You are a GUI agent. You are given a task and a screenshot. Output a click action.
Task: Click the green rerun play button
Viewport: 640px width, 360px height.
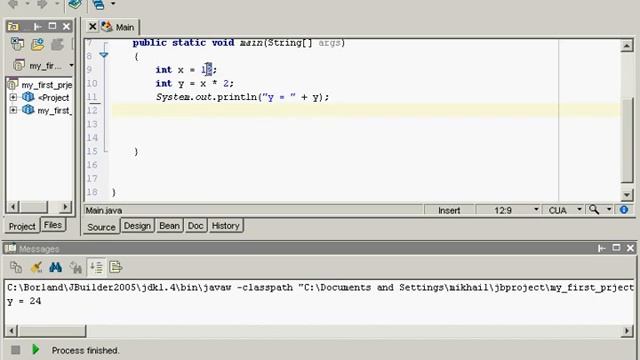[36, 349]
